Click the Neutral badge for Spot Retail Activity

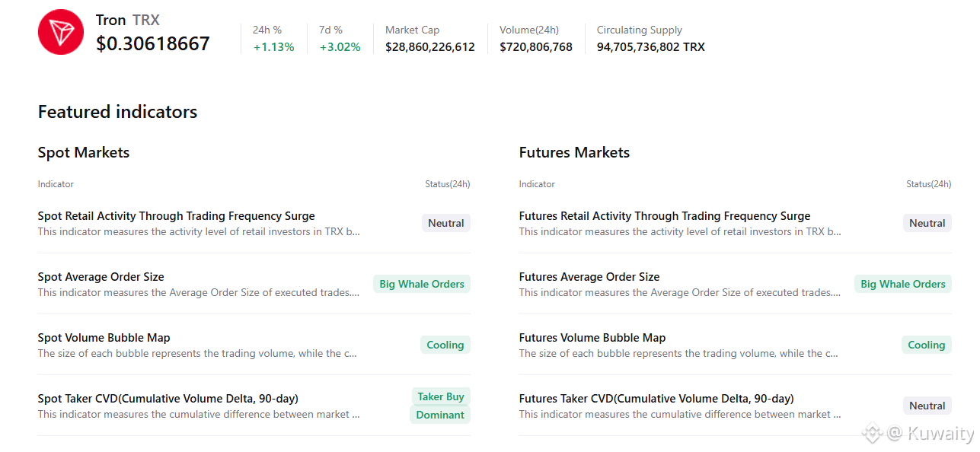445,223
